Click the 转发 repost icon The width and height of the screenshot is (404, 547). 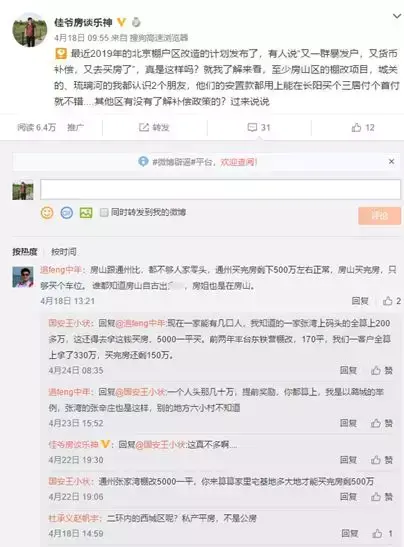click(x=144, y=127)
